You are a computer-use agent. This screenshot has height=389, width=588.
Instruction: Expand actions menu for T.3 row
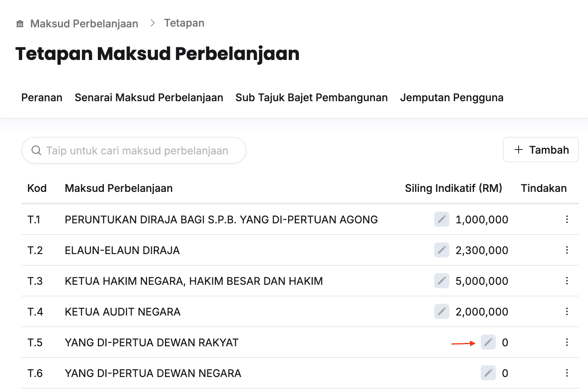click(567, 281)
